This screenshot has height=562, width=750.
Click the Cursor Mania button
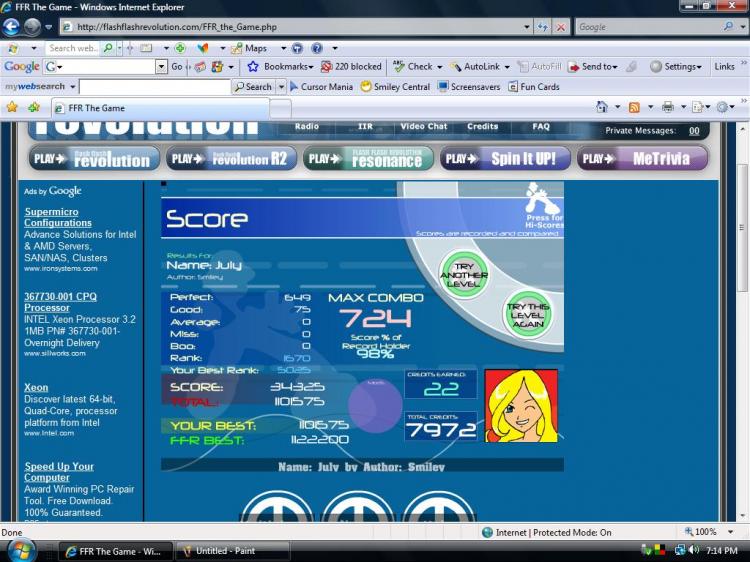(x=321, y=87)
